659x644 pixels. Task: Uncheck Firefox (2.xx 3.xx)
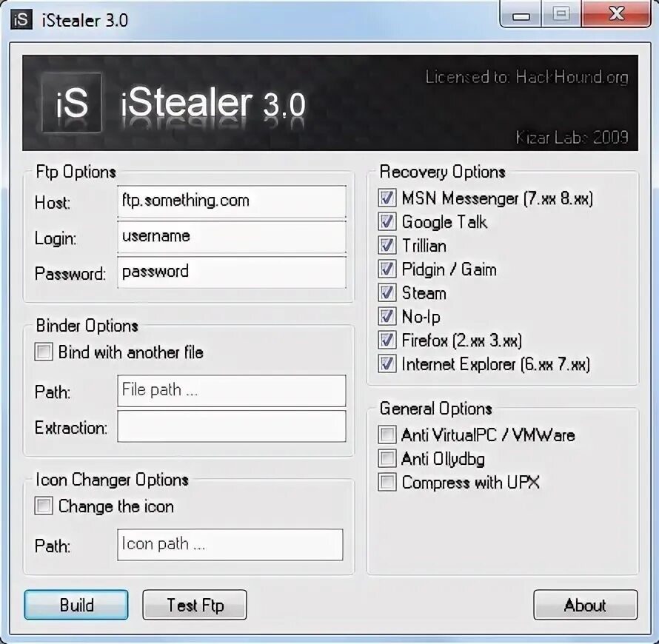click(387, 341)
